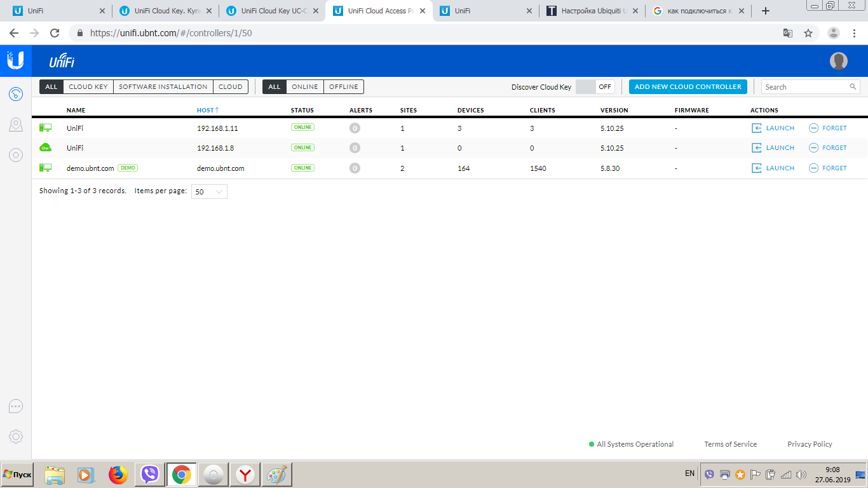Click the controller icon for demo.ubnt.com row
Screen dimensions: 868x488
[x=45, y=168]
